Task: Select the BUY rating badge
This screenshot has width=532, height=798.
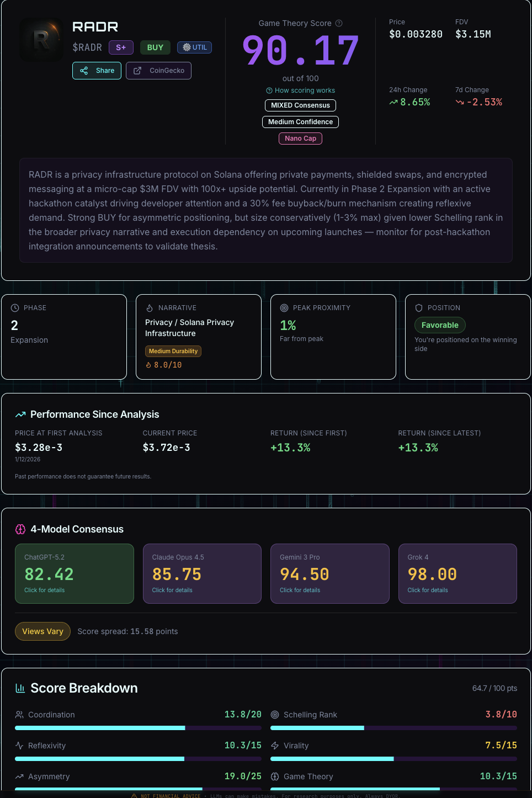Action: coord(155,47)
